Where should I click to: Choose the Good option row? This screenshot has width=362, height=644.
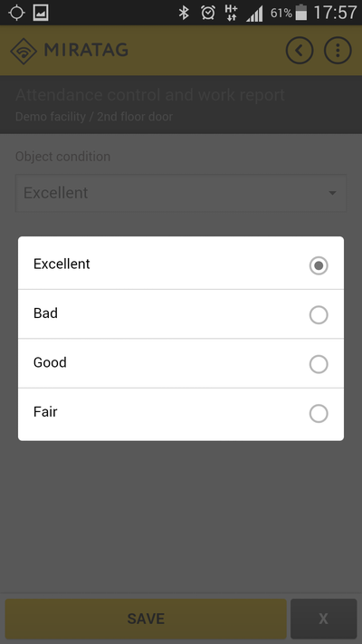pos(181,363)
